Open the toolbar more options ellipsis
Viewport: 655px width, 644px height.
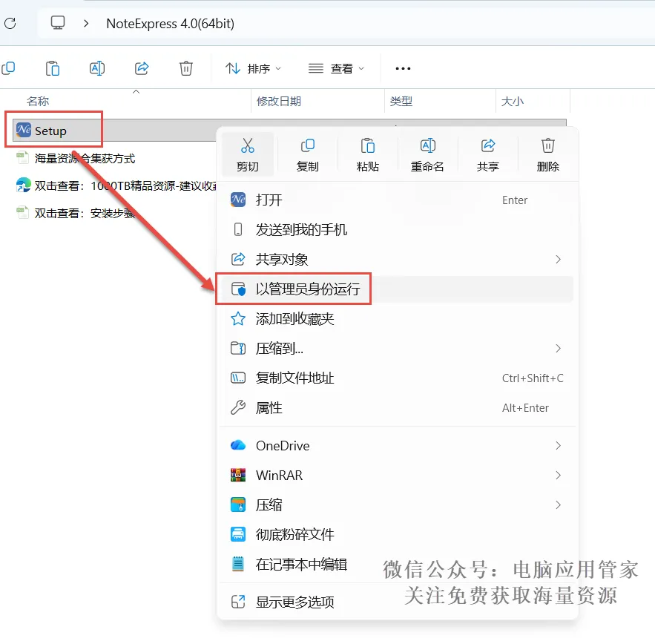pyautogui.click(x=403, y=68)
